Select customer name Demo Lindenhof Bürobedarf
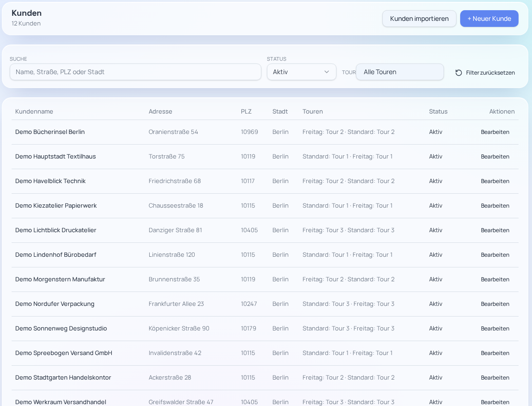This screenshot has width=532, height=406. point(56,254)
